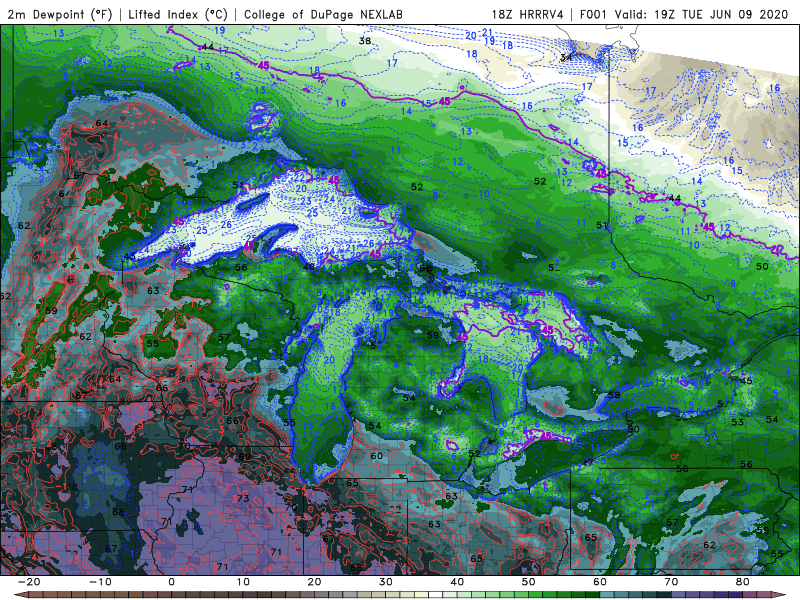Click the '70' label on the color scale
The width and height of the screenshot is (800, 600).
click(x=671, y=582)
